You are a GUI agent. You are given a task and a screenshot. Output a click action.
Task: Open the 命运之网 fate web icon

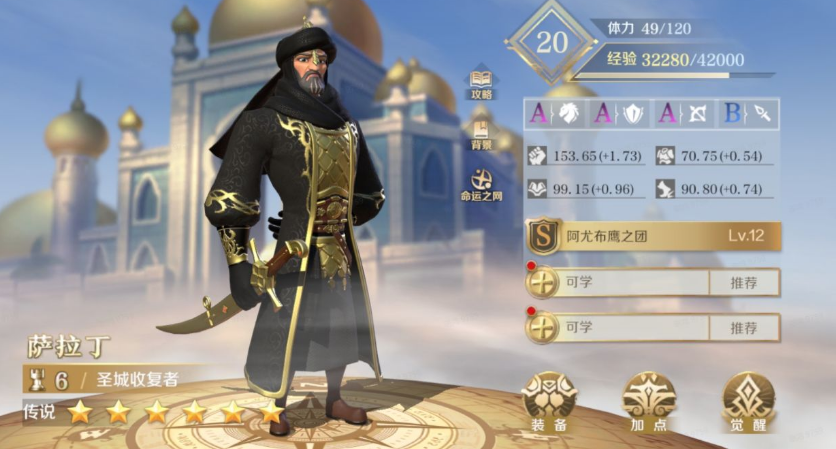point(481,186)
